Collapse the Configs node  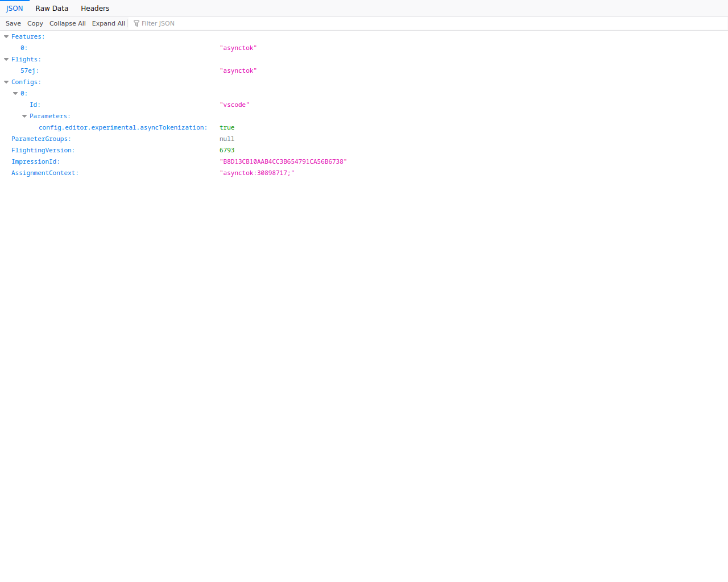pyautogui.click(x=6, y=82)
